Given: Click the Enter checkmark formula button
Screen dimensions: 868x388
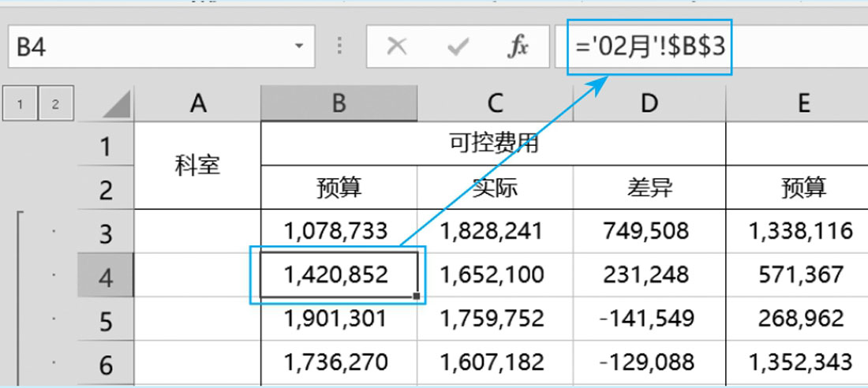Looking at the screenshot, I should [457, 47].
